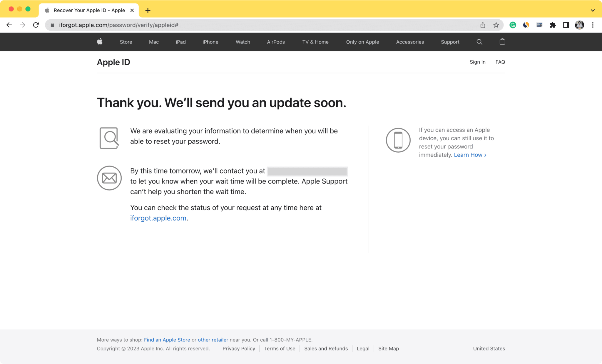The image size is (602, 364).
Task: Click the Sign In link
Action: [477, 62]
